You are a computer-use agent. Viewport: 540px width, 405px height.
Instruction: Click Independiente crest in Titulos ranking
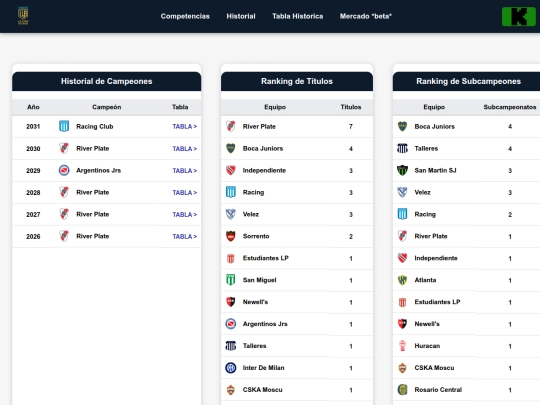[231, 170]
